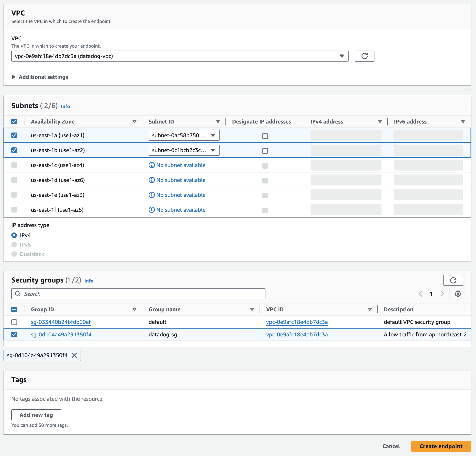Screen dimensions: 476x456
Task: Click info icon for us-east-1c subnet
Action: click(x=152, y=165)
